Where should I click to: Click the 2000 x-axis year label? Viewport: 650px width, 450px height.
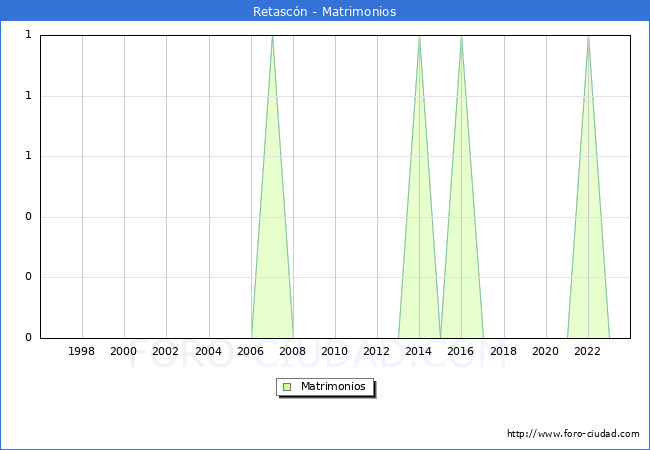point(124,351)
